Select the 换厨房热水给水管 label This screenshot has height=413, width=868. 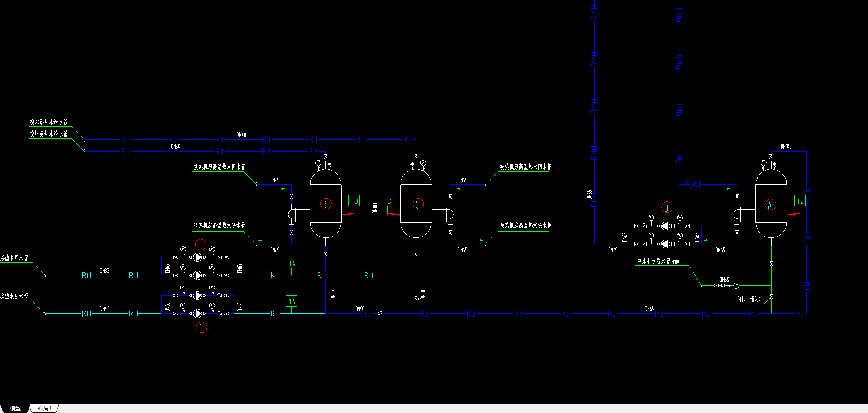[x=49, y=133]
